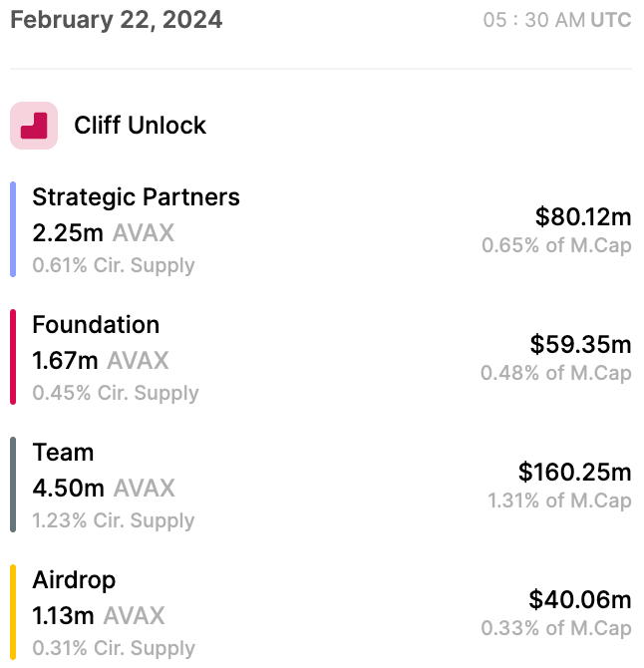This screenshot has height=668, width=644.
Task: Click the 1.13m AVAX amount
Action: (x=99, y=615)
